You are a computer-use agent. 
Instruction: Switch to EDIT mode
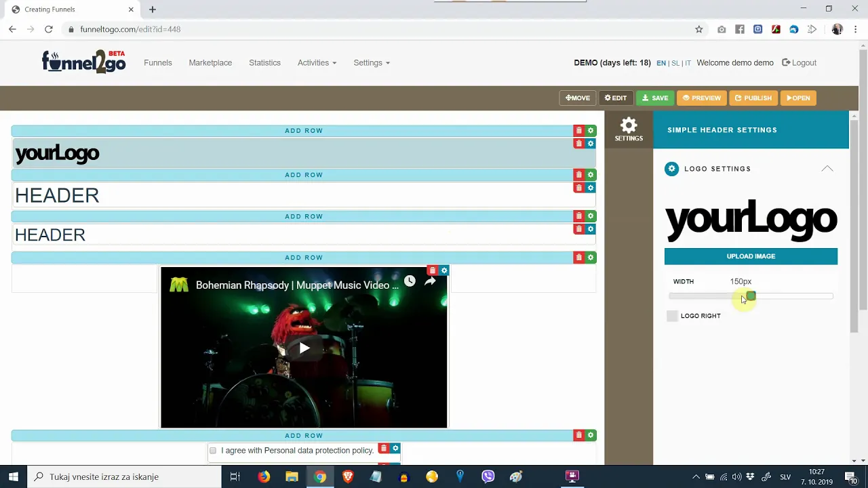tap(616, 98)
